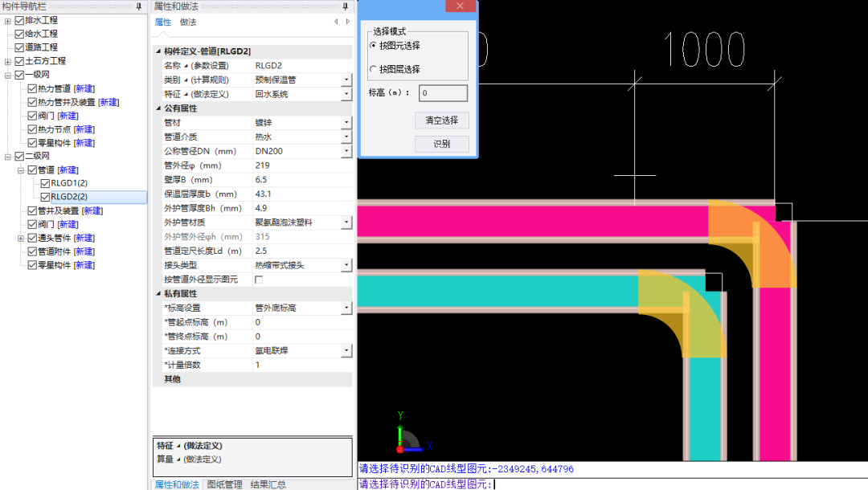This screenshot has height=490, width=868.
Task: Open the 接头类型 dropdown
Action: [346, 265]
